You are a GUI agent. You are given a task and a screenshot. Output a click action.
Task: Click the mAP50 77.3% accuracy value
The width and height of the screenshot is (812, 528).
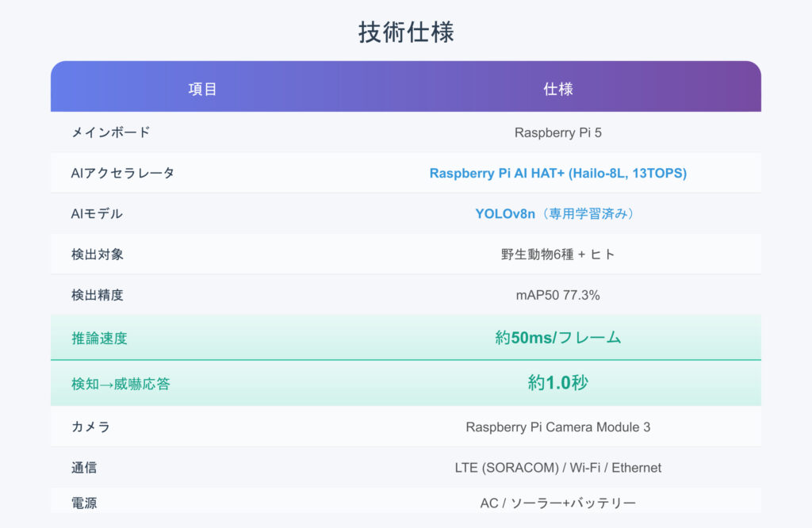coord(557,296)
